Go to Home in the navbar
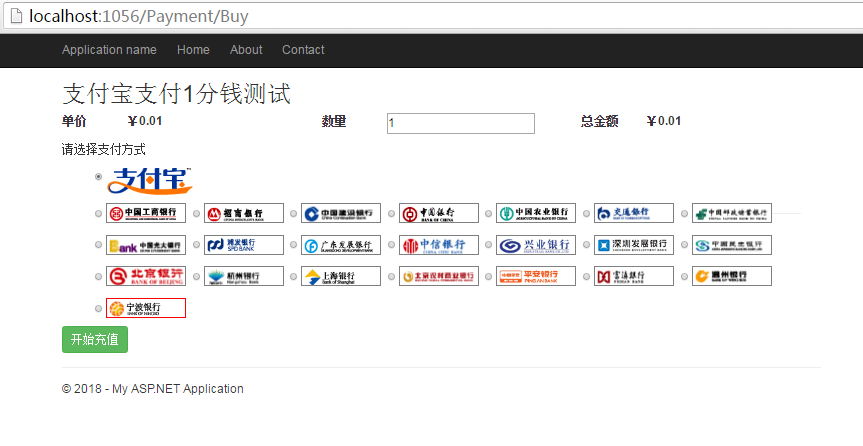The image size is (863, 446). coord(193,50)
